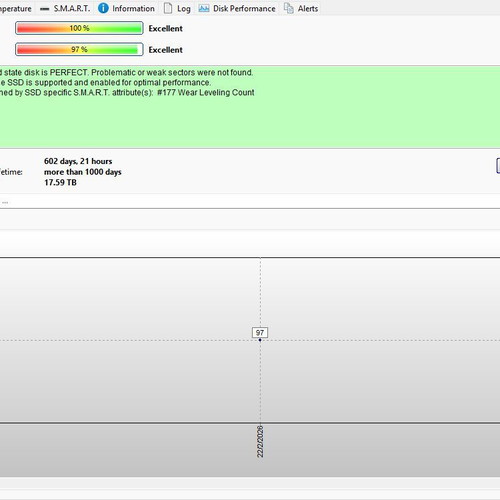
Task: Click the Disk Performance chart icon
Action: (x=204, y=8)
